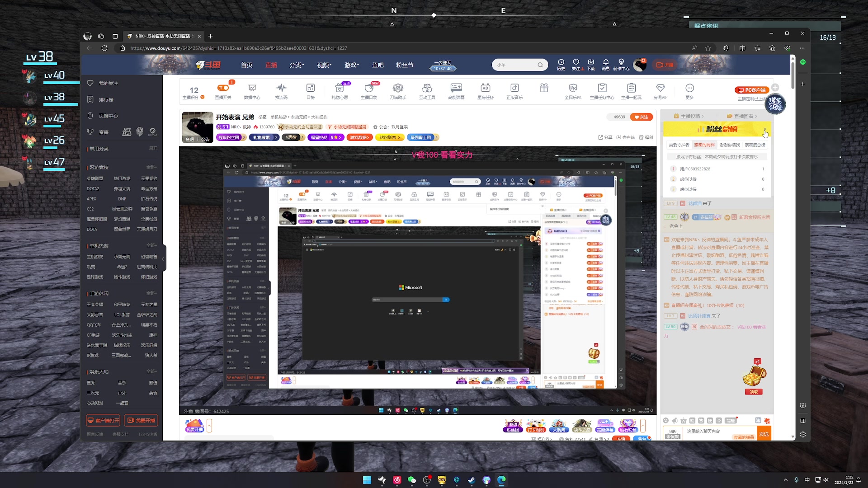Click the 我要开播 button in sidebar
Image resolution: width=868 pixels, height=488 pixels.
click(x=141, y=420)
